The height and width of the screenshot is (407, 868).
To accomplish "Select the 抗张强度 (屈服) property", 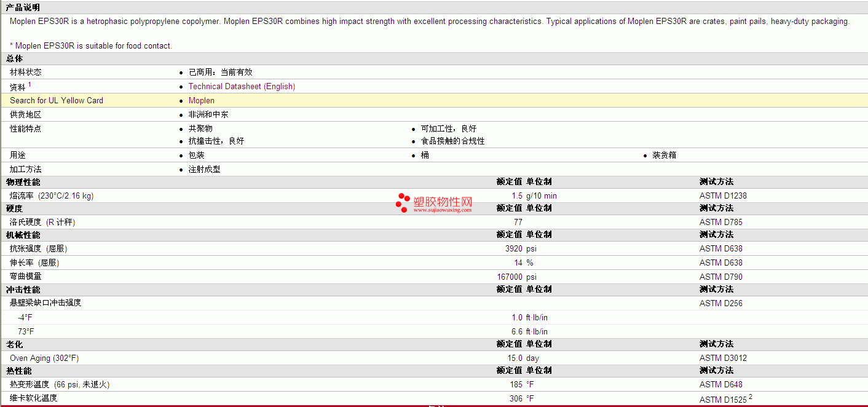I will click(x=39, y=249).
